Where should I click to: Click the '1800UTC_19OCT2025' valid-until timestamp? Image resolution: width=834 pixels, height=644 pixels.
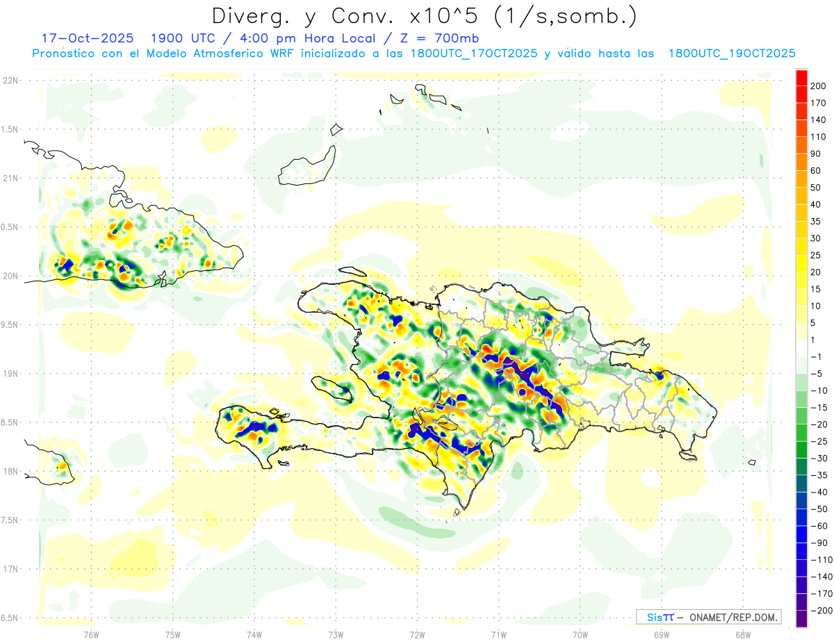[732, 53]
